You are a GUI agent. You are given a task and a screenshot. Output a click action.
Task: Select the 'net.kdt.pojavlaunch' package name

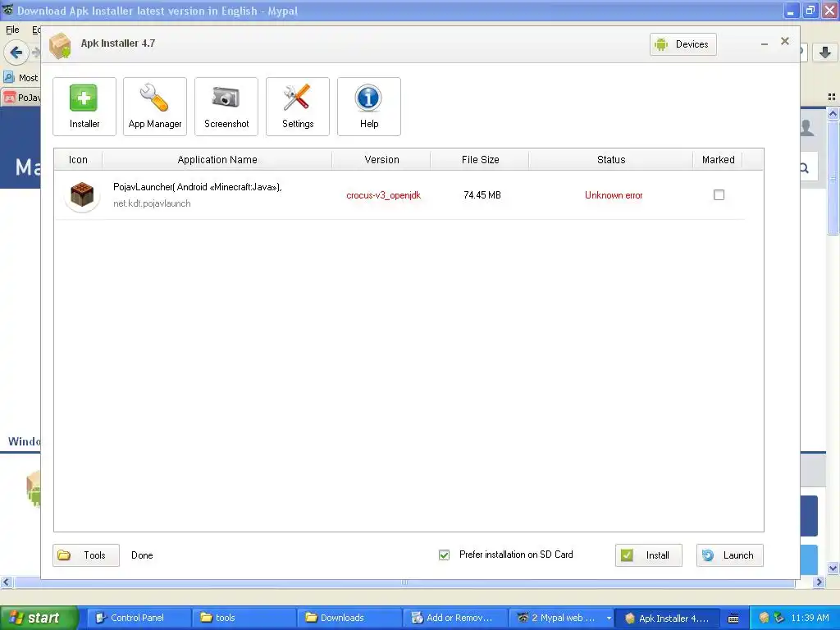click(x=152, y=203)
